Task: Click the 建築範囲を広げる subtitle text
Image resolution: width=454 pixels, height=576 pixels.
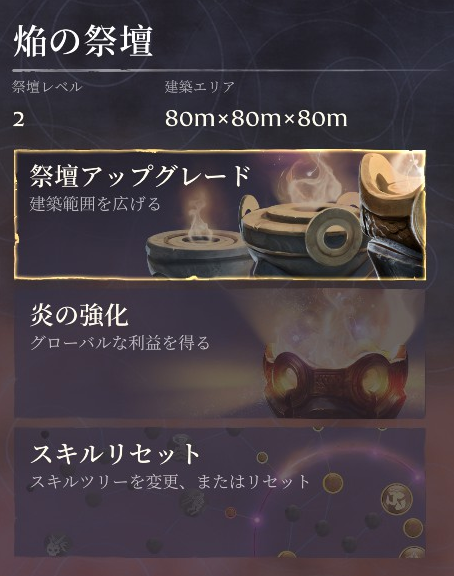Action: click(x=95, y=204)
